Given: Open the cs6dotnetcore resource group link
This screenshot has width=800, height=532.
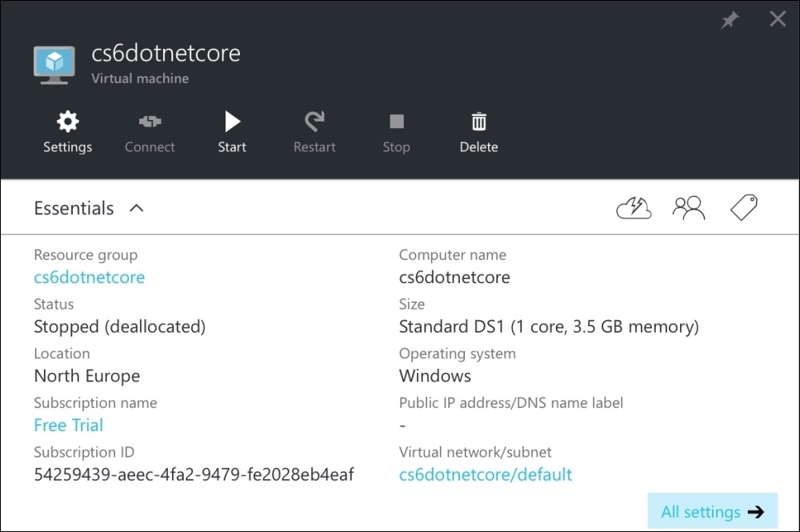Looking at the screenshot, I should click(90, 277).
